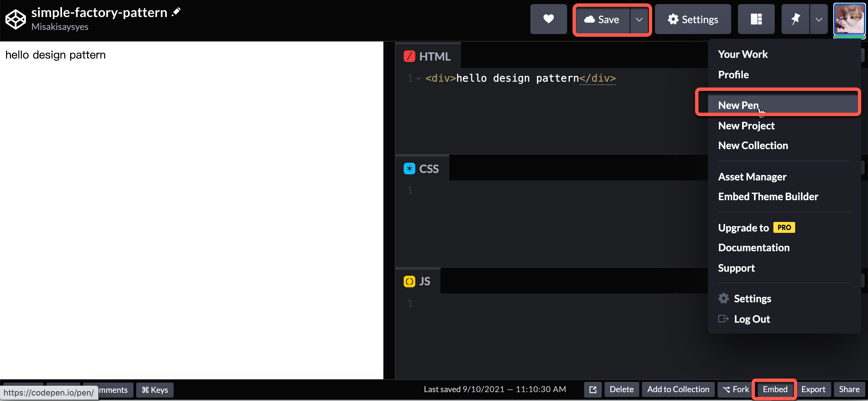The image size is (868, 401).
Task: Open the Misakisaysyes author link
Action: (x=60, y=27)
